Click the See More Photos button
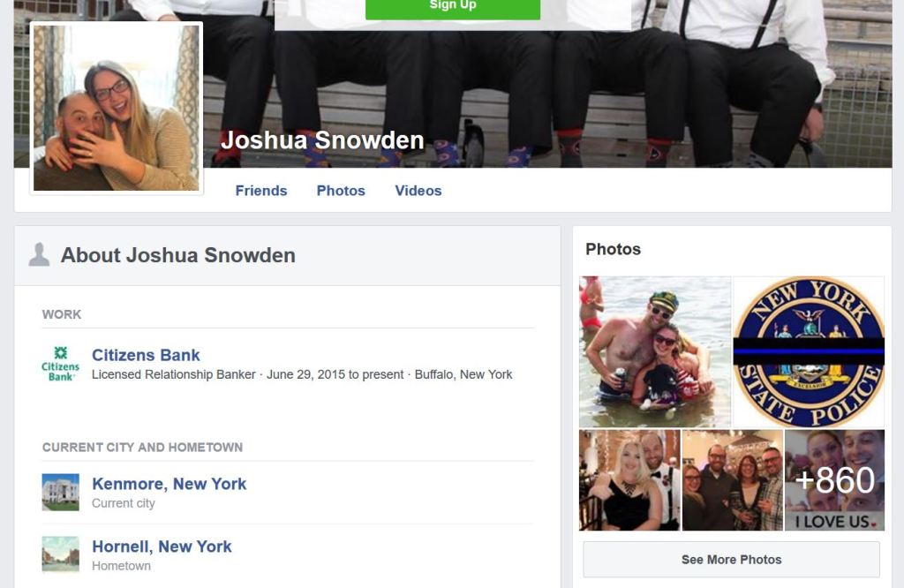The height and width of the screenshot is (588, 904). (732, 559)
